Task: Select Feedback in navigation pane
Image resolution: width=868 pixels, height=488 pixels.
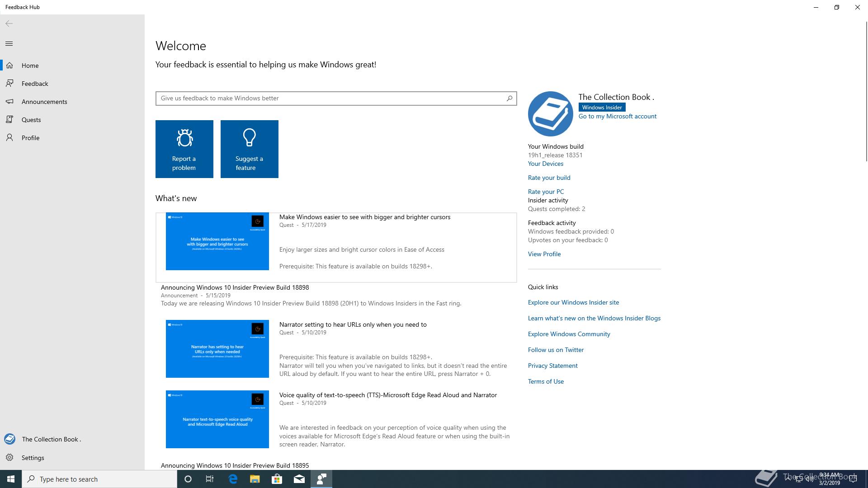Action: click(72, 84)
